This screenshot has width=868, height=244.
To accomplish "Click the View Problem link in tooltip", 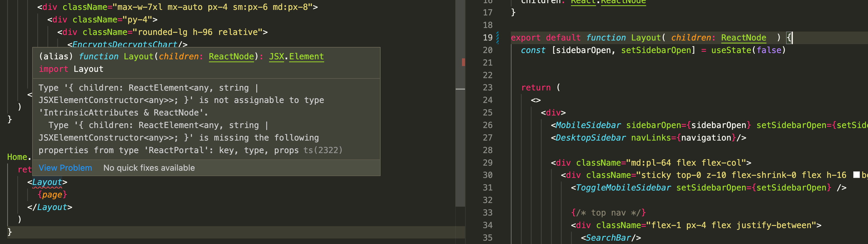I will pos(65,168).
